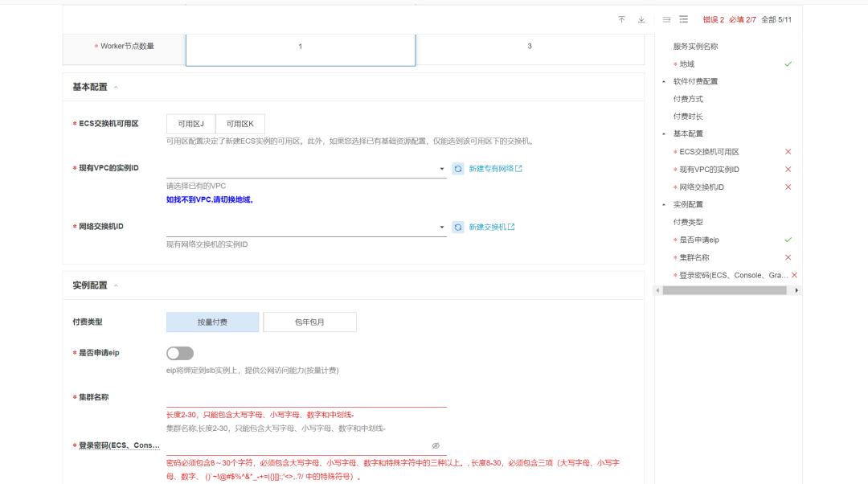This screenshot has height=484, width=868.
Task: Go to 付费方式 in outline
Action: [x=688, y=99]
